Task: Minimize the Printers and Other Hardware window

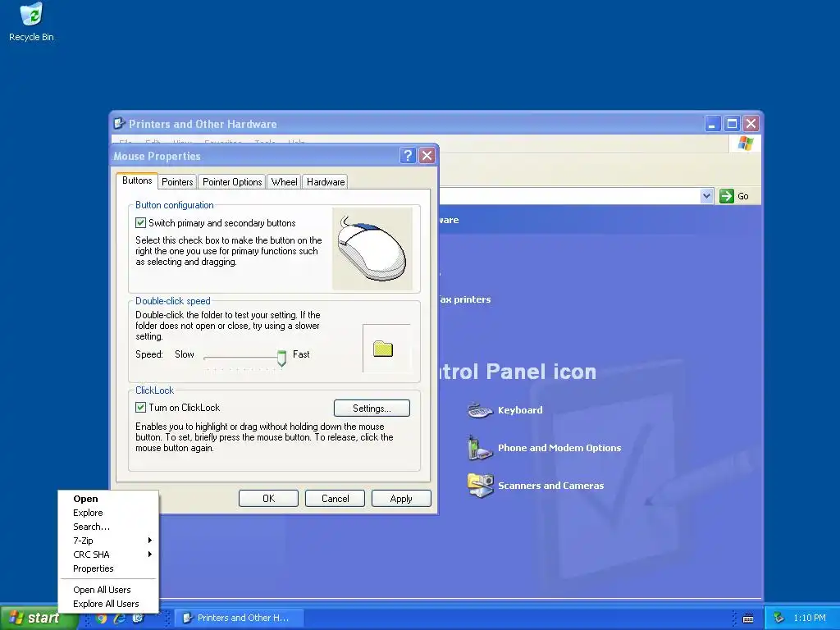Action: click(x=712, y=124)
